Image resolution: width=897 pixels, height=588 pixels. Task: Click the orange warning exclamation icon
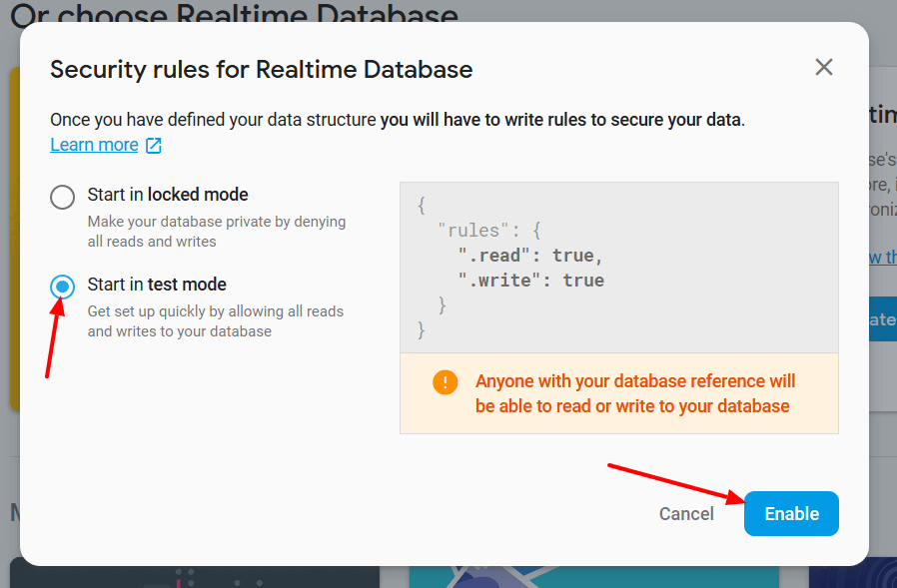tap(446, 382)
